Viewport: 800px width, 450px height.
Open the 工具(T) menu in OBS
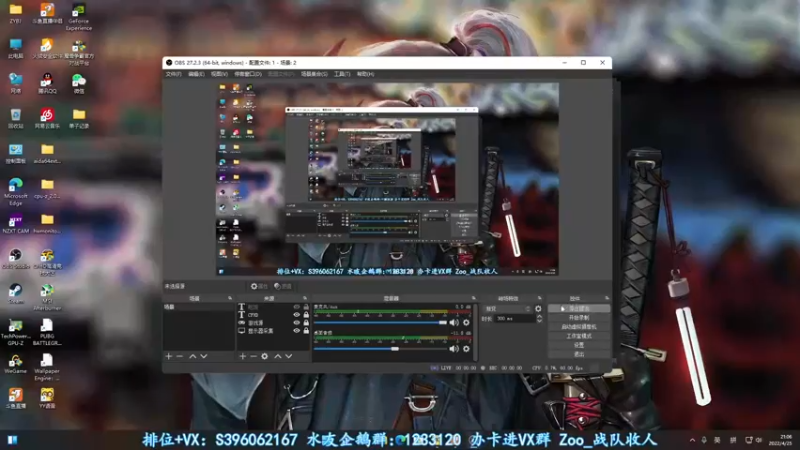342,74
